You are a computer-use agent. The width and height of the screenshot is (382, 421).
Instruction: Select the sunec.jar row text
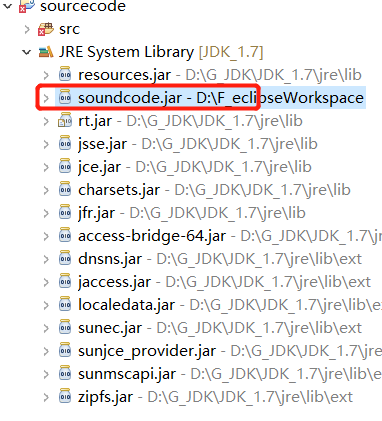pyautogui.click(x=220, y=328)
